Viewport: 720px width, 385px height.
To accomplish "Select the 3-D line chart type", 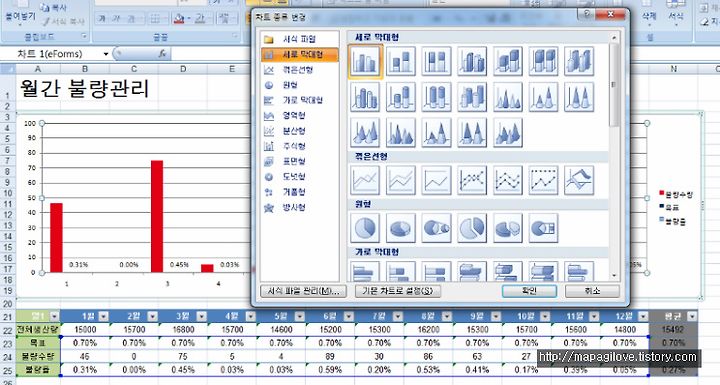I will (x=579, y=180).
